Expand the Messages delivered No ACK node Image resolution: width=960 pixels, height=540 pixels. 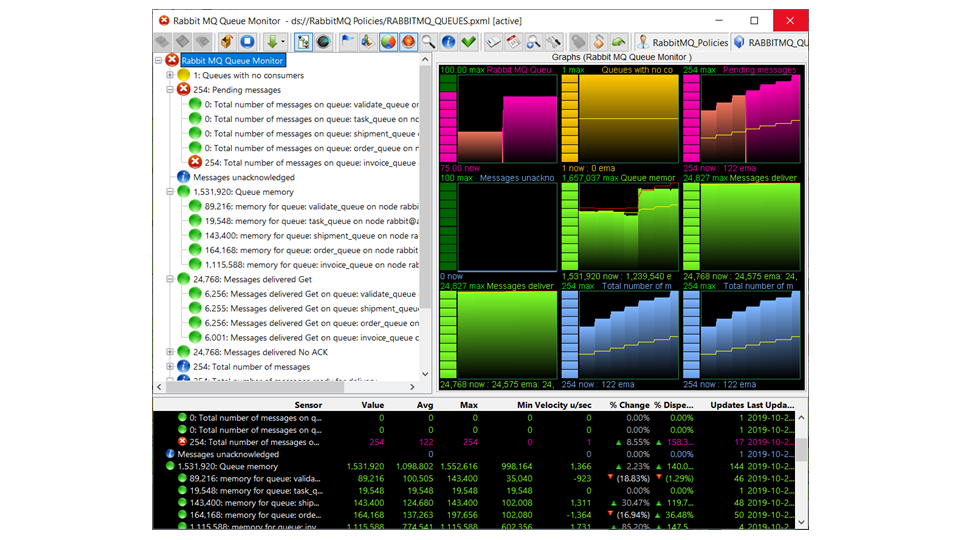(x=170, y=352)
